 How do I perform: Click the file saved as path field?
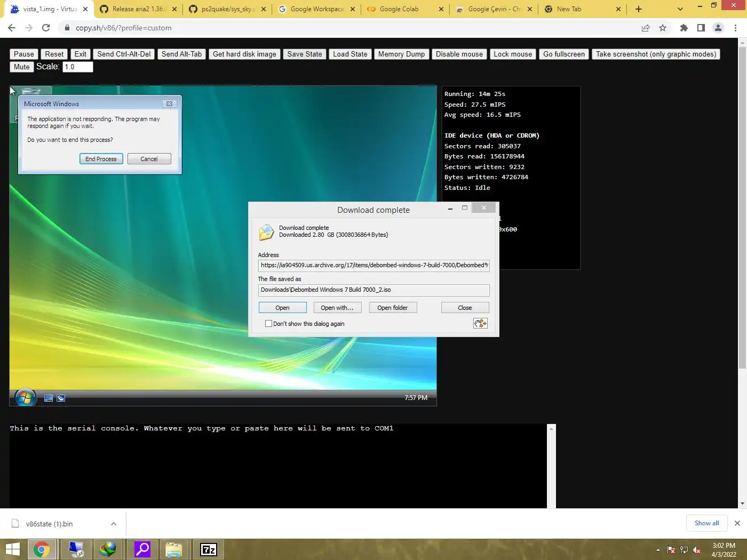pyautogui.click(x=373, y=290)
